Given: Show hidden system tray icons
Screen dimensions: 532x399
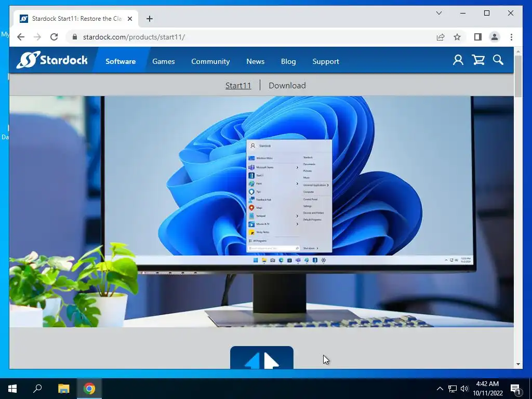Looking at the screenshot, I should pyautogui.click(x=440, y=389).
